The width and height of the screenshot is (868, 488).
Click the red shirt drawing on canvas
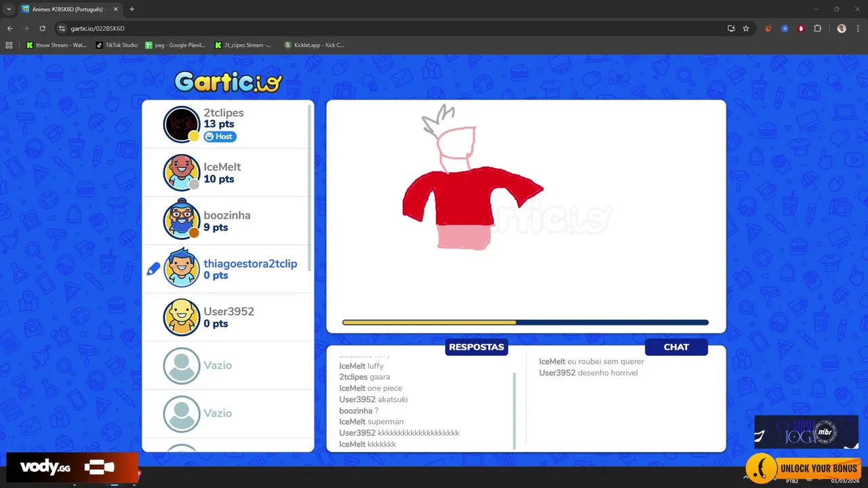pos(473,197)
